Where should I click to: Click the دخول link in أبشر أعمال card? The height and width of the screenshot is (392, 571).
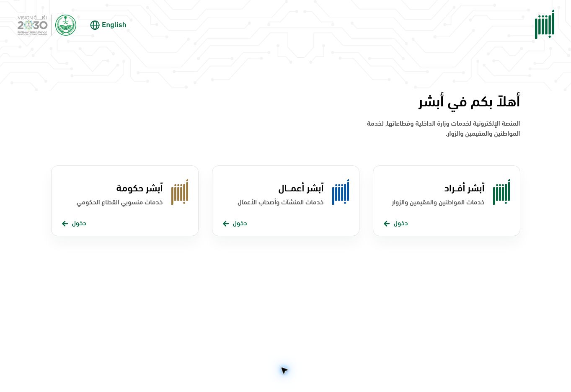[240, 223]
